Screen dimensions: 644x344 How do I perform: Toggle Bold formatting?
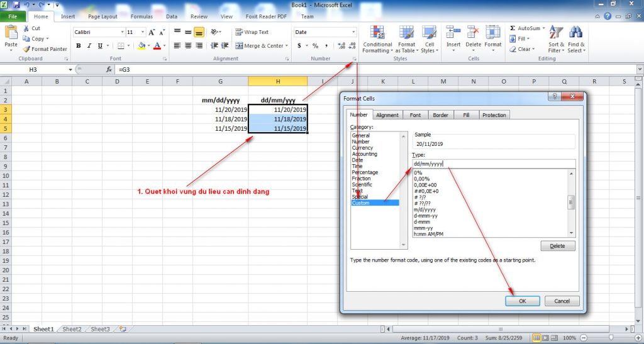pyautogui.click(x=79, y=45)
